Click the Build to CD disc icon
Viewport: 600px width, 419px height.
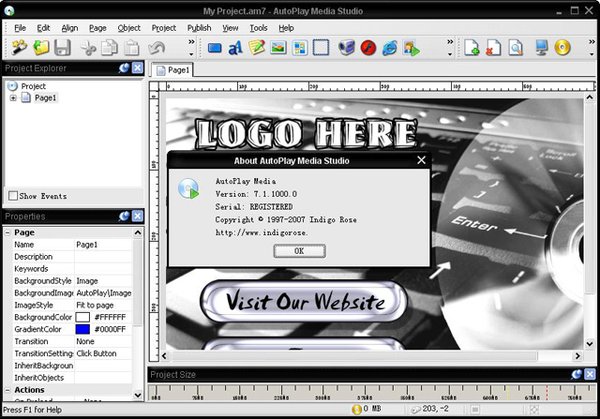click(562, 47)
